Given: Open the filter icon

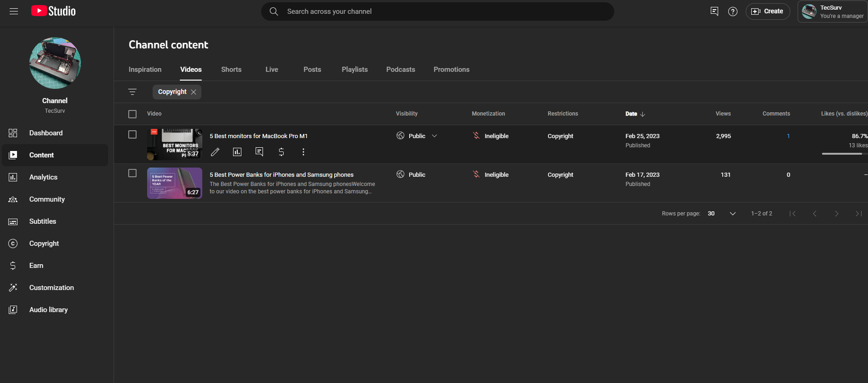Looking at the screenshot, I should coord(132,92).
